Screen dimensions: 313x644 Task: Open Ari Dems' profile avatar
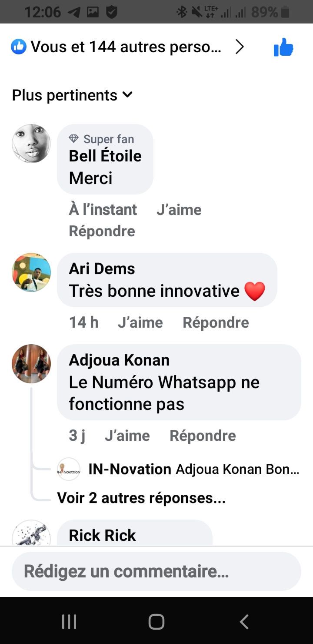(x=31, y=272)
